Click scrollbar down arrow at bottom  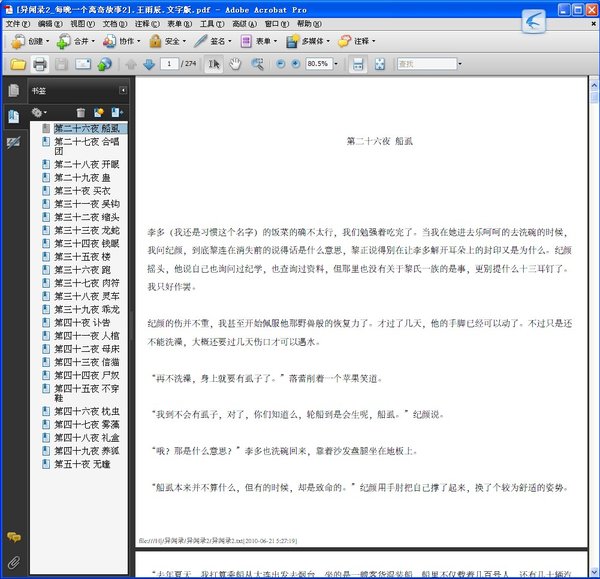pyautogui.click(x=594, y=572)
